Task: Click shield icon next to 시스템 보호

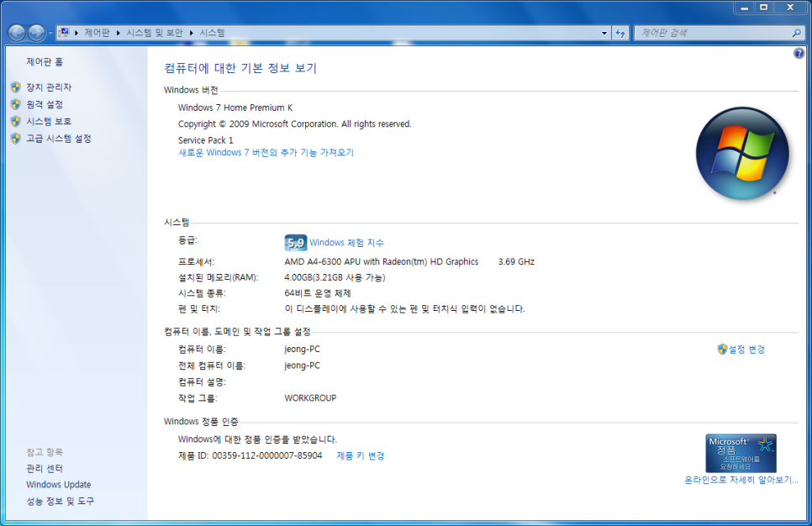Action: click(16, 121)
